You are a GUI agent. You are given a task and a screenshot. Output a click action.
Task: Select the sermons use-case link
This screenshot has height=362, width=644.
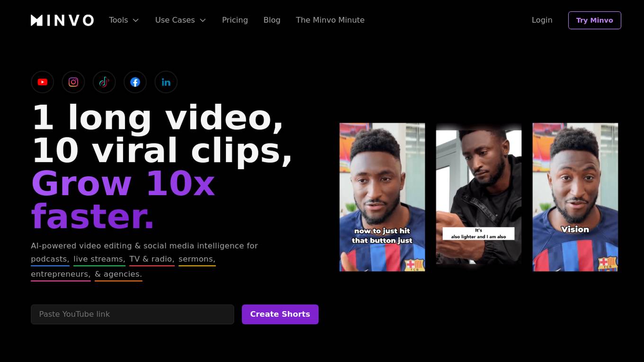(197, 259)
